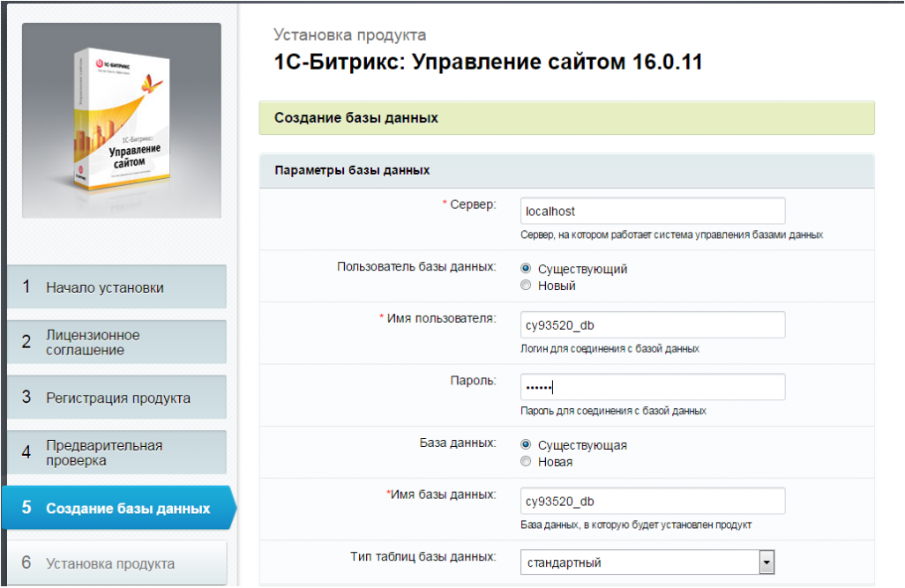
Task: Select Новый database user radio button
Action: point(526,285)
